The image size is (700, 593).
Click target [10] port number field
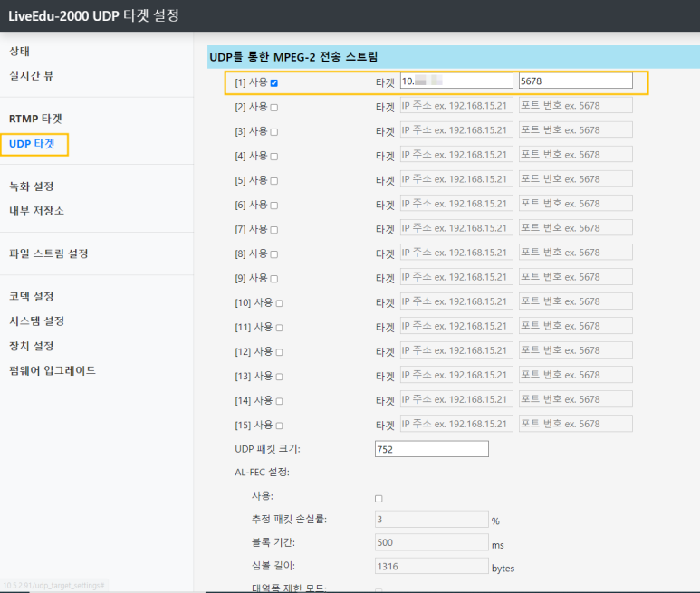click(x=575, y=301)
